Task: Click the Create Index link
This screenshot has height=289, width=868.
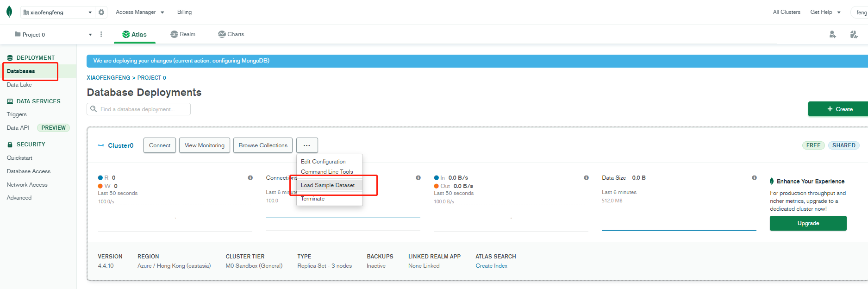Action: coord(491,266)
